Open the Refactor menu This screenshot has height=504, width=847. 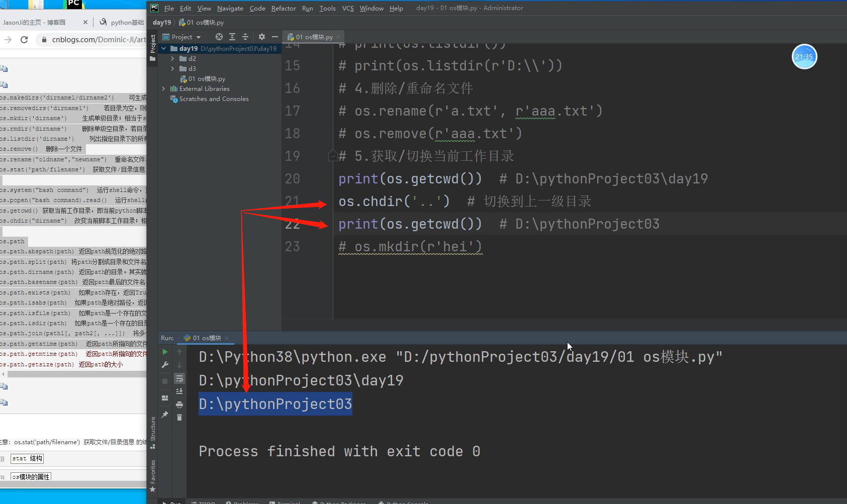click(x=284, y=9)
